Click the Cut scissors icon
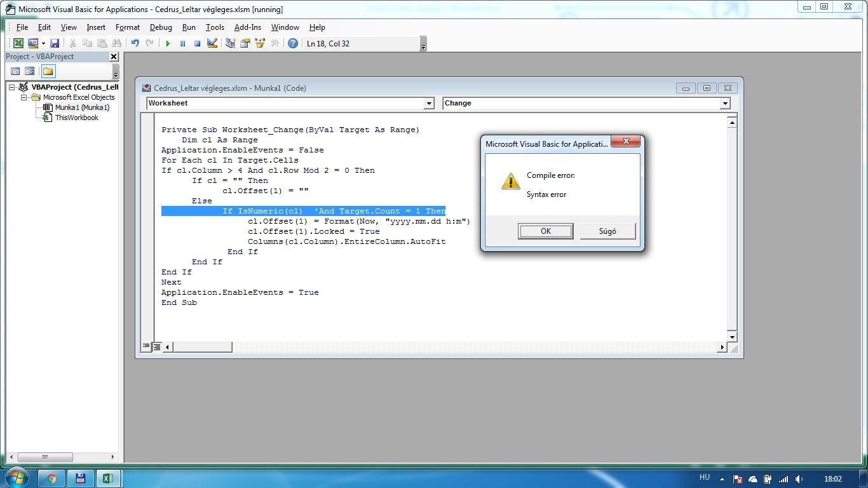Screen dimensions: 868x488 click(x=73, y=43)
